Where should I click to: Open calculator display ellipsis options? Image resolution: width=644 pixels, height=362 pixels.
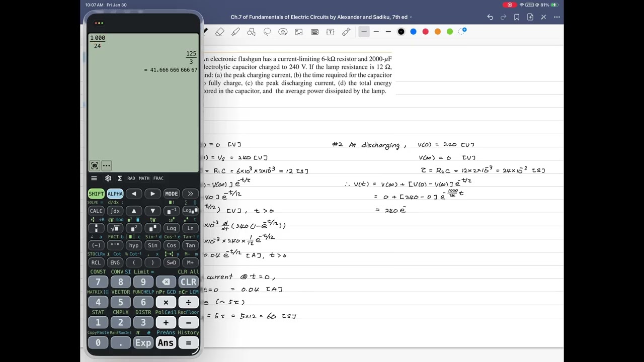tap(106, 165)
